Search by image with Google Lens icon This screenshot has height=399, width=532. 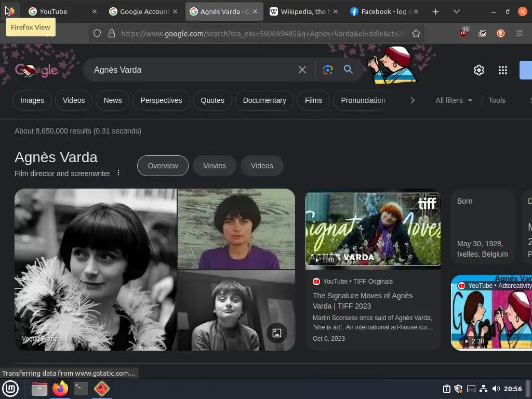click(327, 70)
